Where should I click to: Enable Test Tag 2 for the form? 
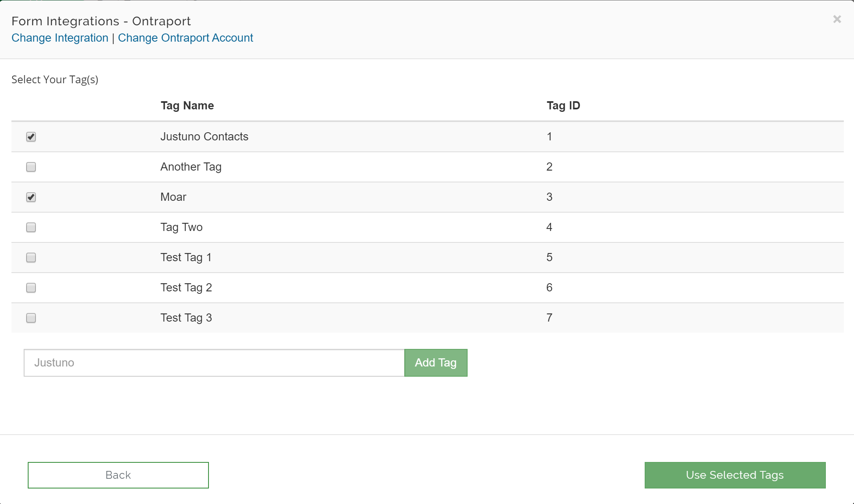31,287
